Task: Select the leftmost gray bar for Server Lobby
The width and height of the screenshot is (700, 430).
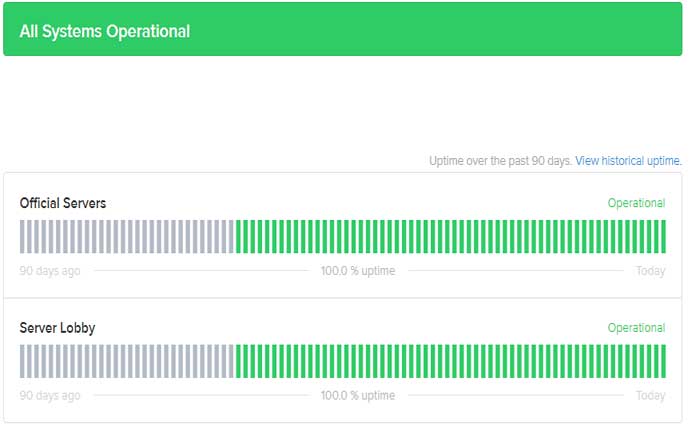Action: tap(23, 361)
